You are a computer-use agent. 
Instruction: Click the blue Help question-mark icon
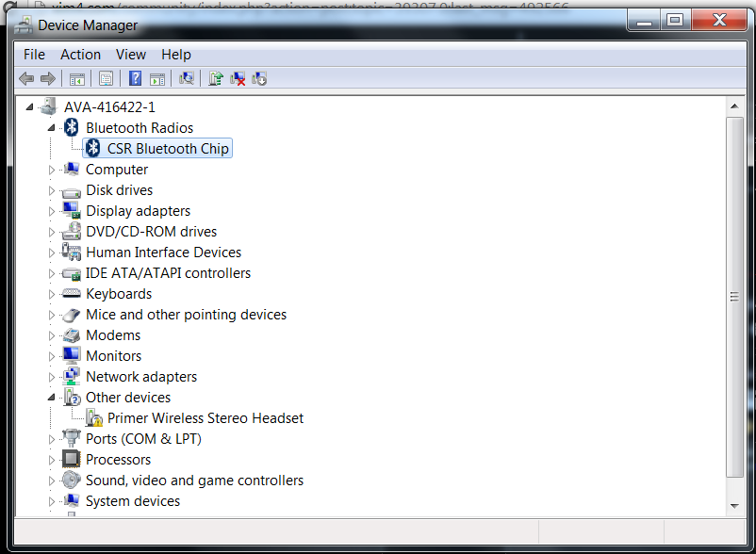[136, 78]
